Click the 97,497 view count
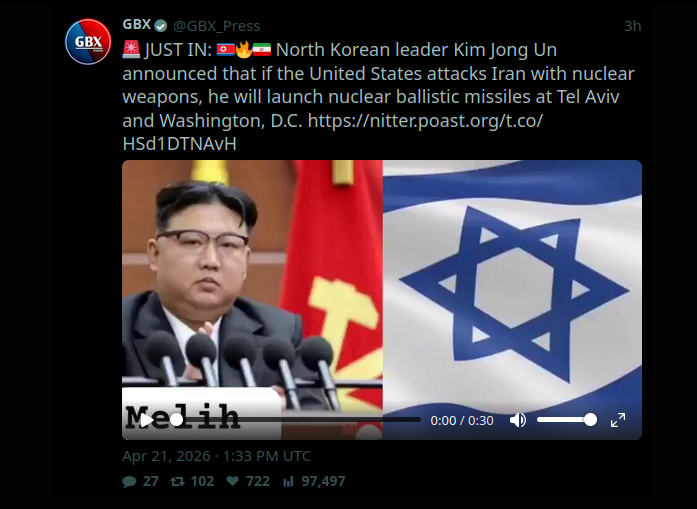This screenshot has width=697, height=509. [323, 481]
